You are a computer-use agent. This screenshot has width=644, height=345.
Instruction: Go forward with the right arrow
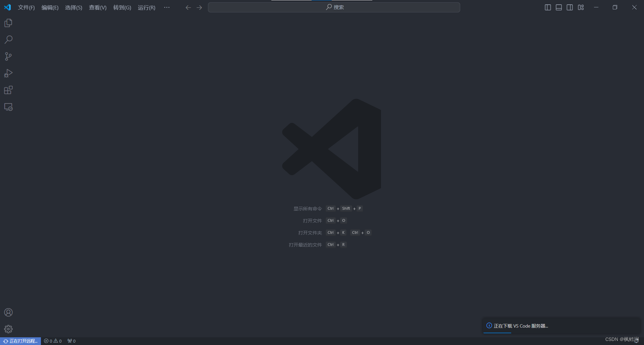199,7
